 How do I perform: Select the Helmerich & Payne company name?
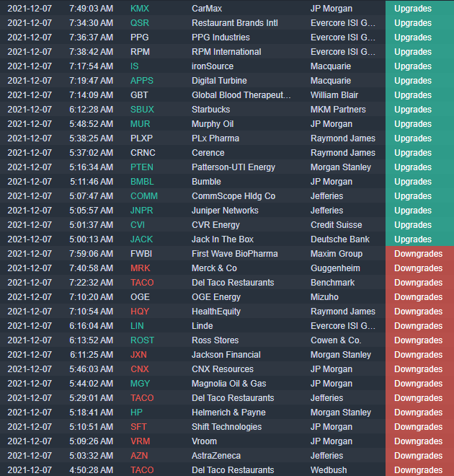click(x=228, y=413)
